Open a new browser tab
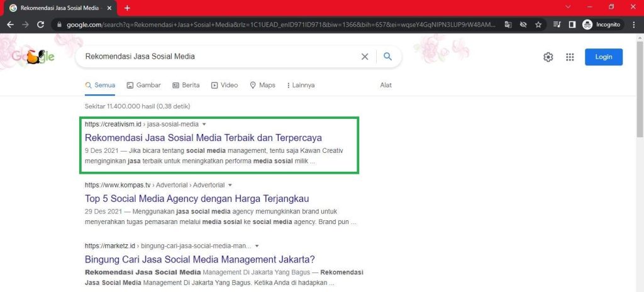 click(x=127, y=8)
